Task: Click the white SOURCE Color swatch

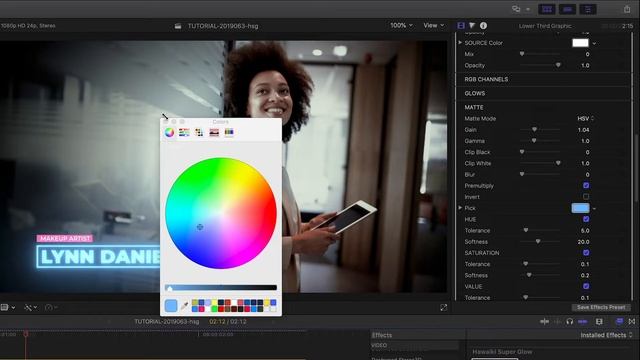Action: coord(580,43)
